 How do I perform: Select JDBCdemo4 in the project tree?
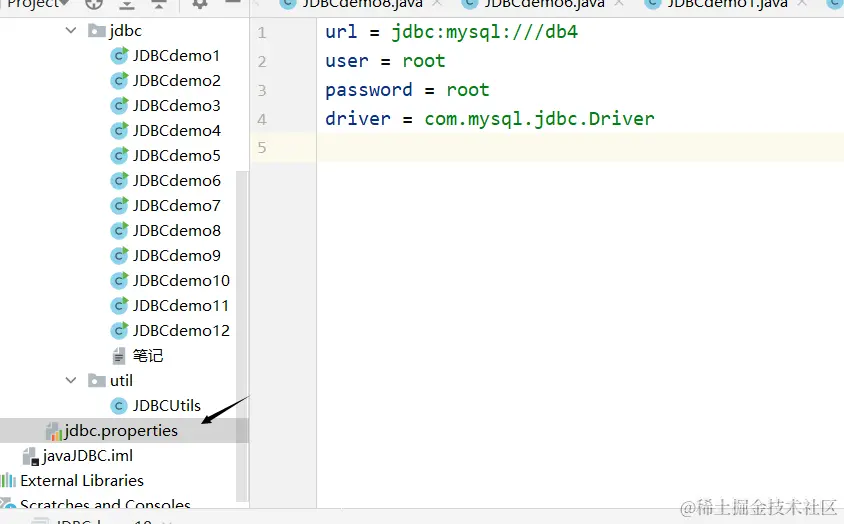point(177,131)
